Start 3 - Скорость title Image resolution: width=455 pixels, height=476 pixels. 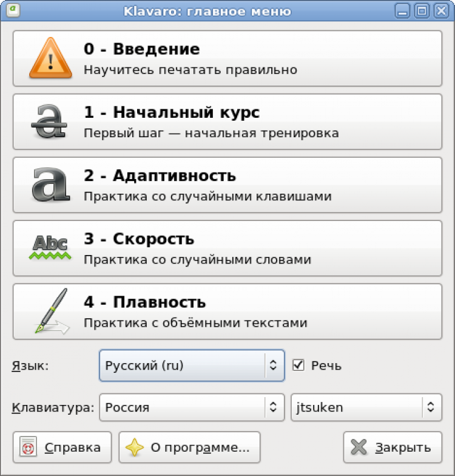[139, 239]
